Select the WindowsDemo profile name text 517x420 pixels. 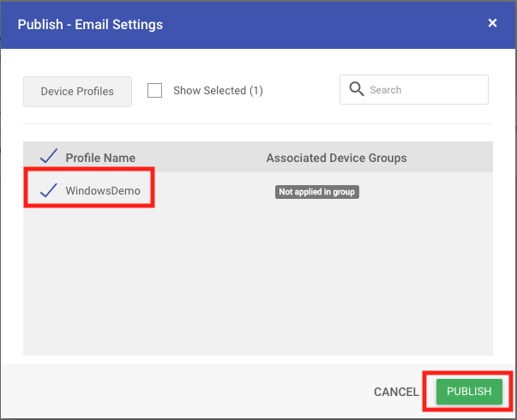(x=103, y=190)
